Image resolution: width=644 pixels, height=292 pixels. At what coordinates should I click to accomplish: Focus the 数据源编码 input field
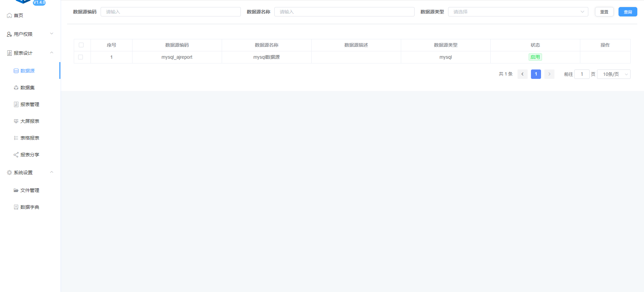pyautogui.click(x=171, y=12)
